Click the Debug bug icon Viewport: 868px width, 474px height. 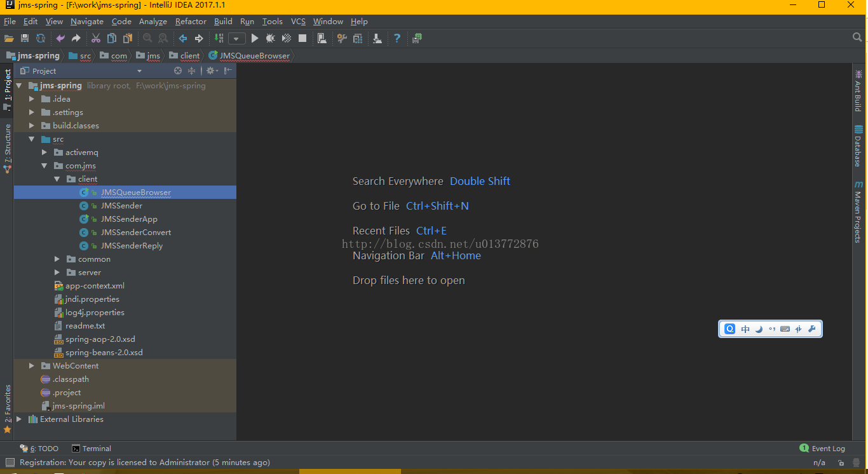point(271,38)
